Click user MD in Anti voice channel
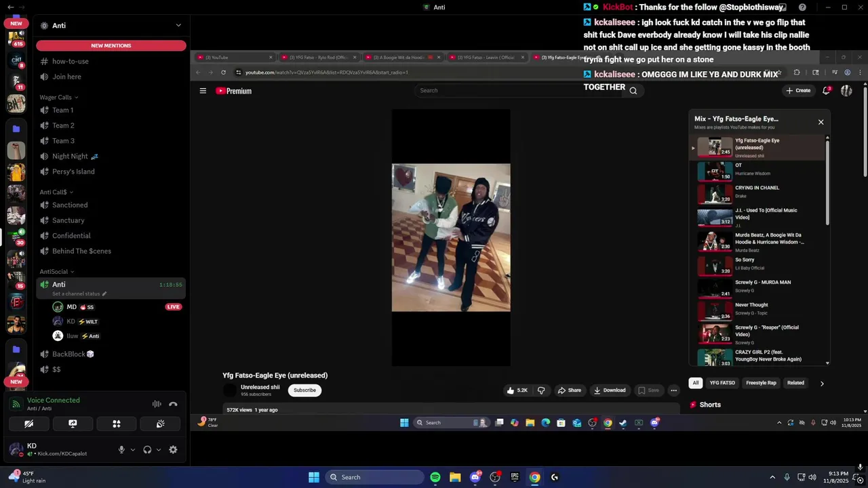This screenshot has height=488, width=868. tap(71, 307)
